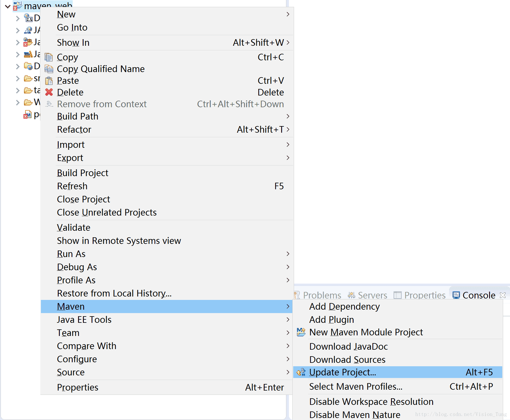Screen dimensions: 510x420
Task: Open the Run As submenu
Action: pos(167,254)
